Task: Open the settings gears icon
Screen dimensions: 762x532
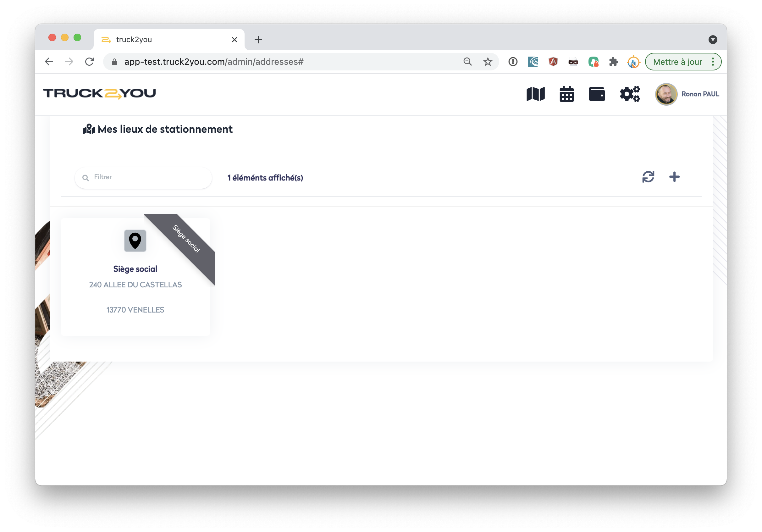Action: coord(630,94)
